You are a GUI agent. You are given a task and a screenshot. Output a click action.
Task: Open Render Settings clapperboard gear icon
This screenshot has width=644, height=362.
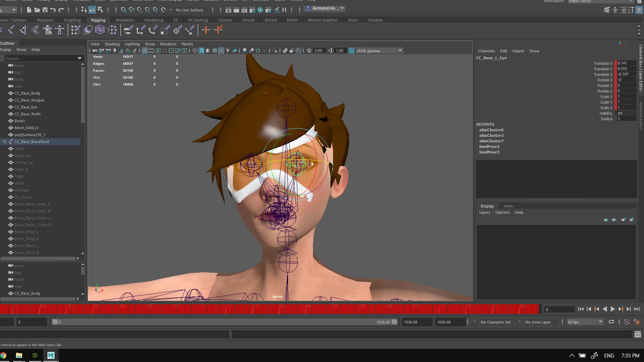tap(252, 10)
